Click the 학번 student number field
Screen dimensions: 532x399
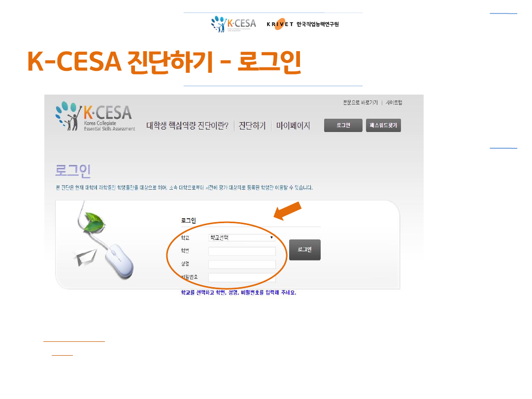[242, 251]
